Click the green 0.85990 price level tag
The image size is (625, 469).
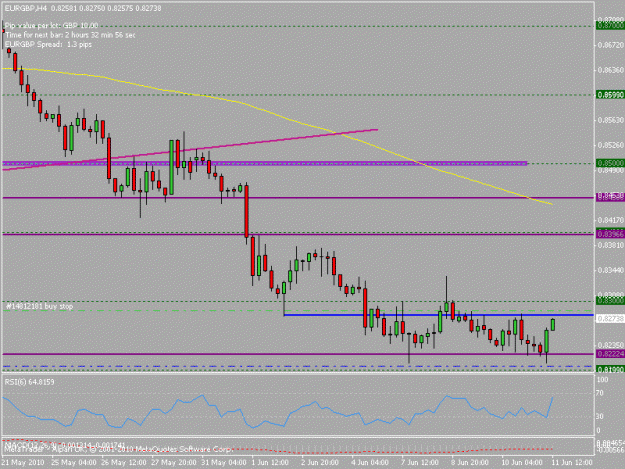610,95
